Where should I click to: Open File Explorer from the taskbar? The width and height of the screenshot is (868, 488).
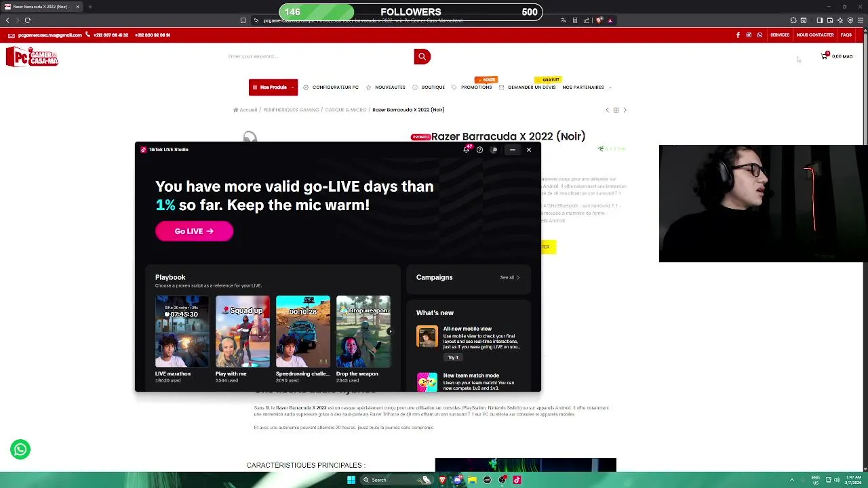(x=472, y=480)
